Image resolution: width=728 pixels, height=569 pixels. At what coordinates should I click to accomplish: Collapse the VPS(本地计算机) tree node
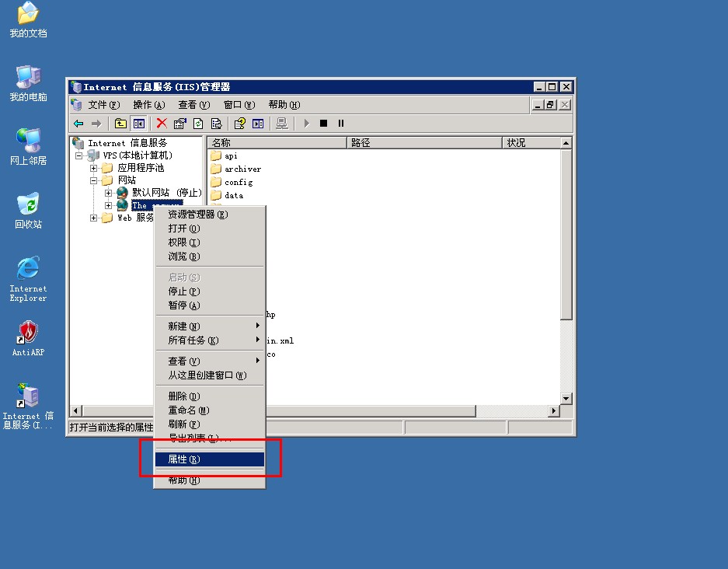point(78,155)
